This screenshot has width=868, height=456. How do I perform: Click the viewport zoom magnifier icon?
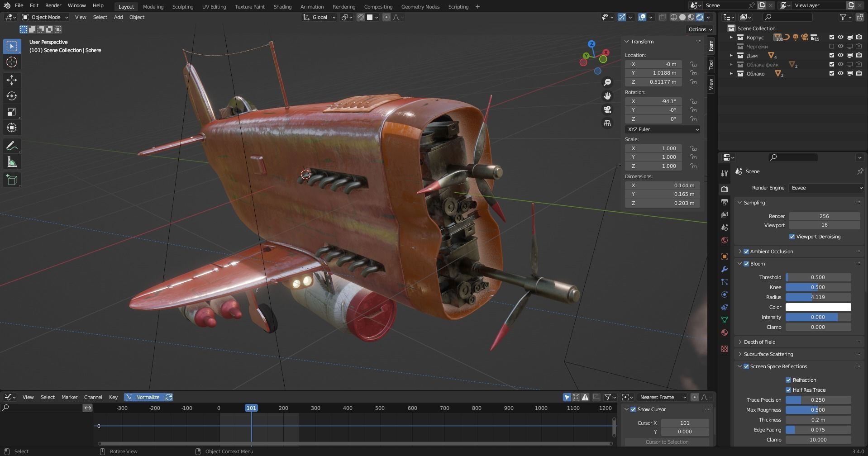pyautogui.click(x=607, y=82)
